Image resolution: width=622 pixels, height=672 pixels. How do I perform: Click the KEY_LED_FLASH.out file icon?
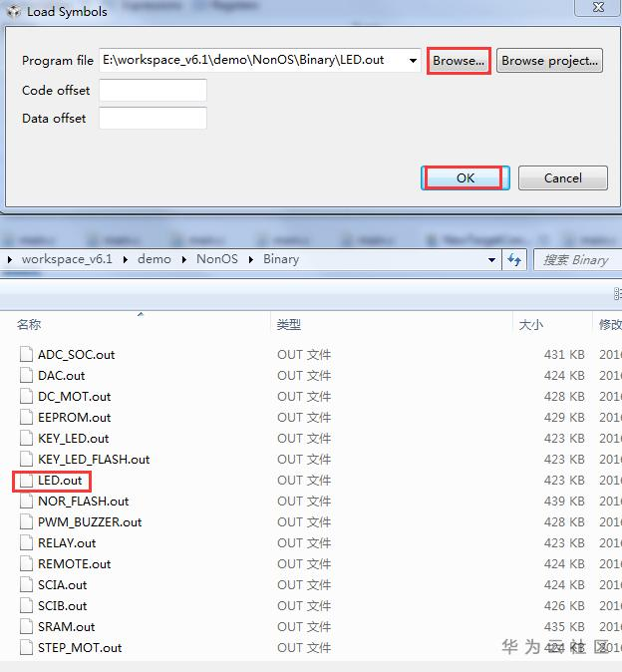[26, 459]
